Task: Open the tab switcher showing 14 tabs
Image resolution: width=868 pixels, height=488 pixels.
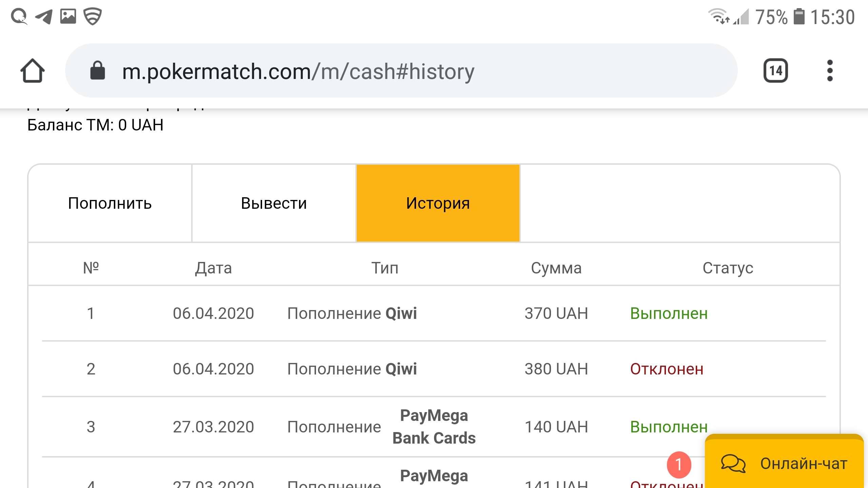Action: tap(775, 71)
